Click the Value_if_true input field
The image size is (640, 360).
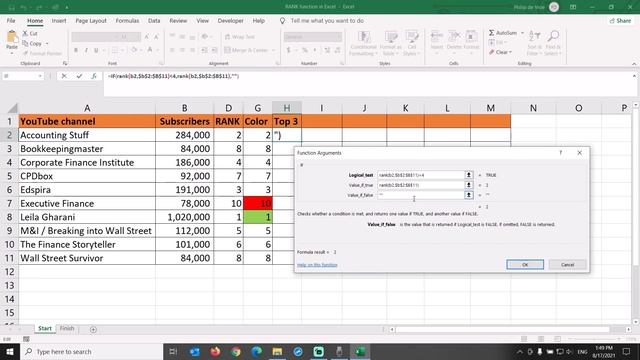(421, 185)
